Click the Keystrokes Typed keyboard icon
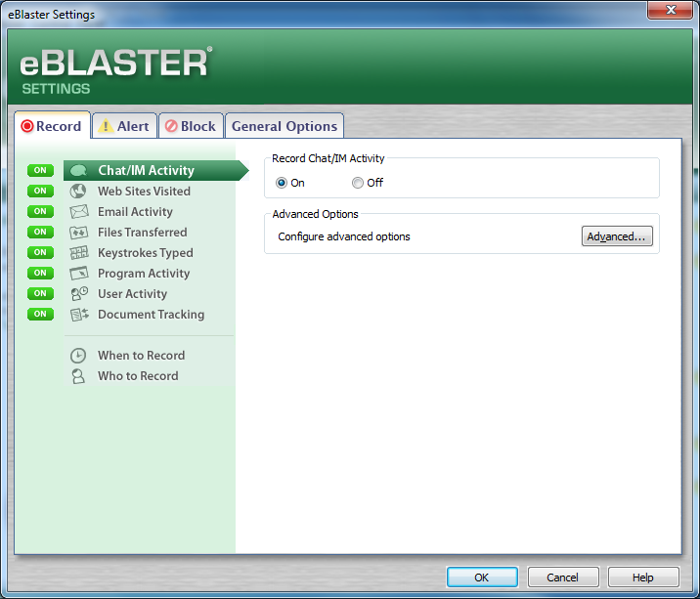 click(x=79, y=253)
